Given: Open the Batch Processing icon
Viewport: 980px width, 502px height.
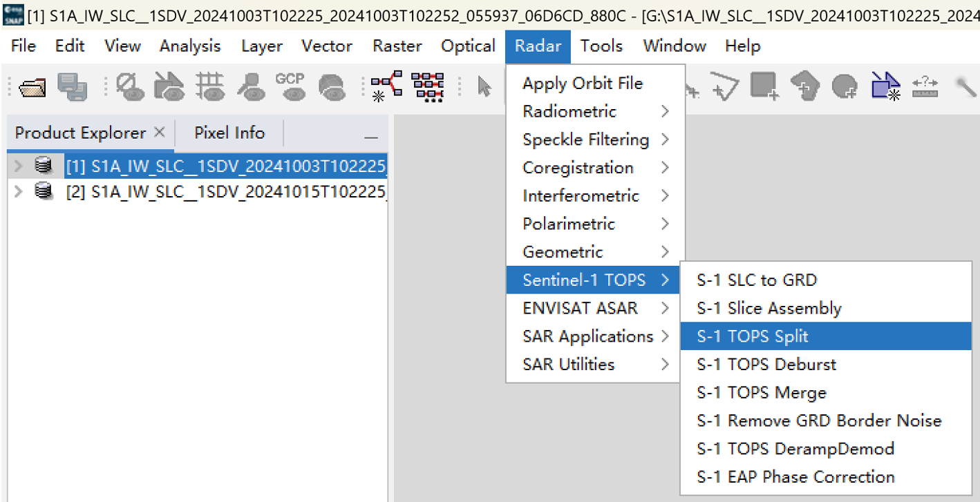Looking at the screenshot, I should (428, 86).
